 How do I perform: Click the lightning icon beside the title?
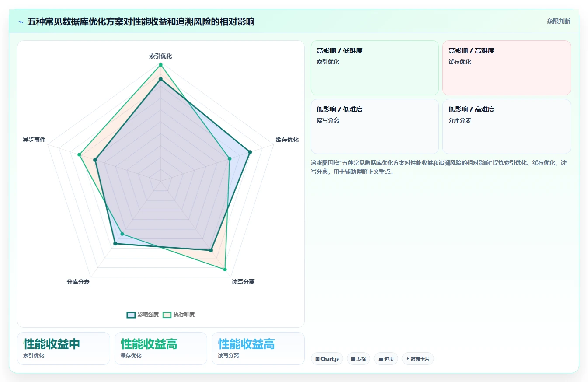(x=21, y=21)
